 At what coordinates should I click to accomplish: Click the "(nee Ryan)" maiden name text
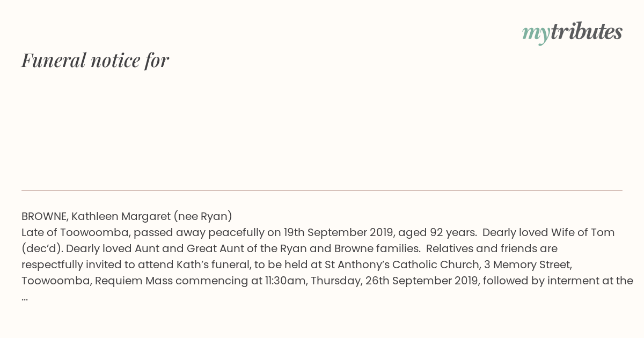pyautogui.click(x=203, y=216)
